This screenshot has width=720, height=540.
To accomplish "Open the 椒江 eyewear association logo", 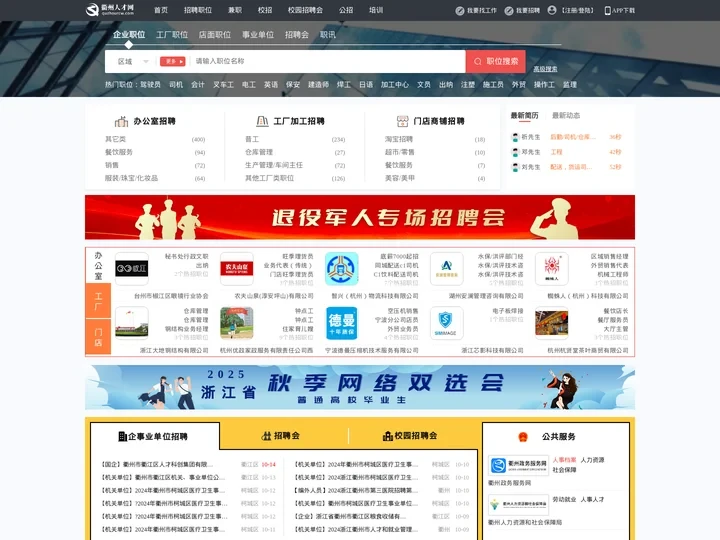I will click(132, 269).
